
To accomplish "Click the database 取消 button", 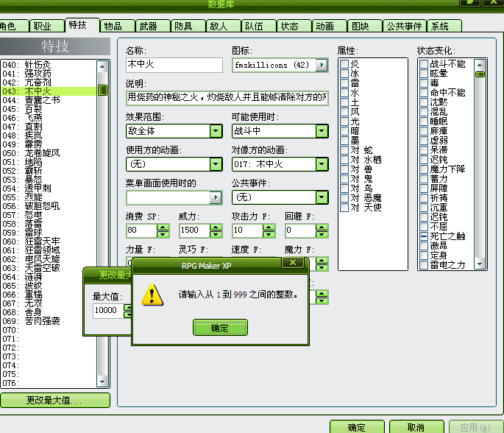I will [x=416, y=427].
